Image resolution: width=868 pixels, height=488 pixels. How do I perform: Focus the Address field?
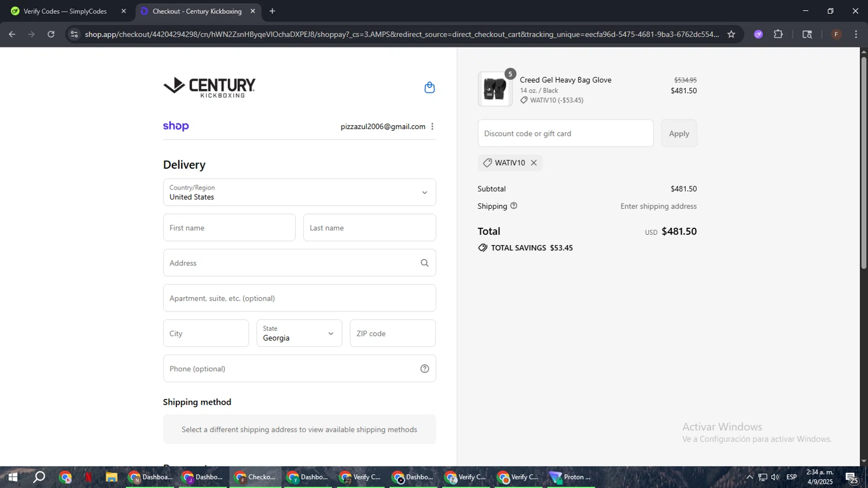300,263
